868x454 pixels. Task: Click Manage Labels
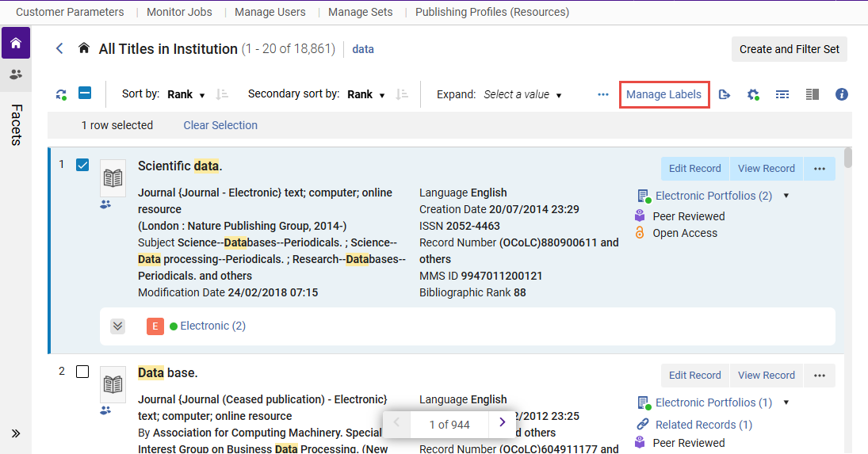click(x=663, y=94)
